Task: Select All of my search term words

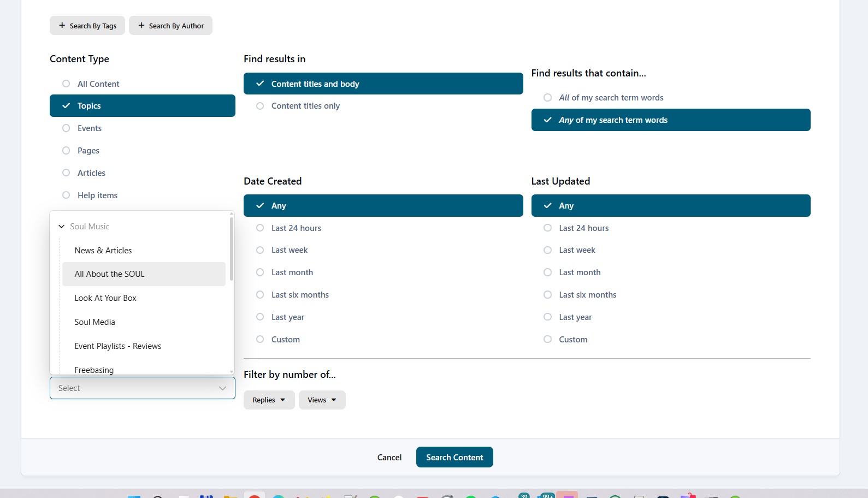Action: pos(547,98)
